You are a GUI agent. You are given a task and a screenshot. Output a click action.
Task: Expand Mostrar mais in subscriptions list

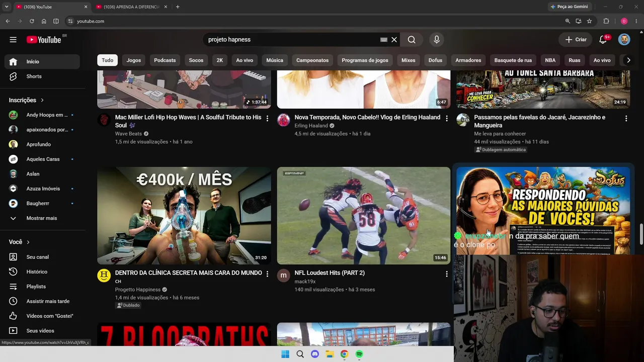coord(42,218)
